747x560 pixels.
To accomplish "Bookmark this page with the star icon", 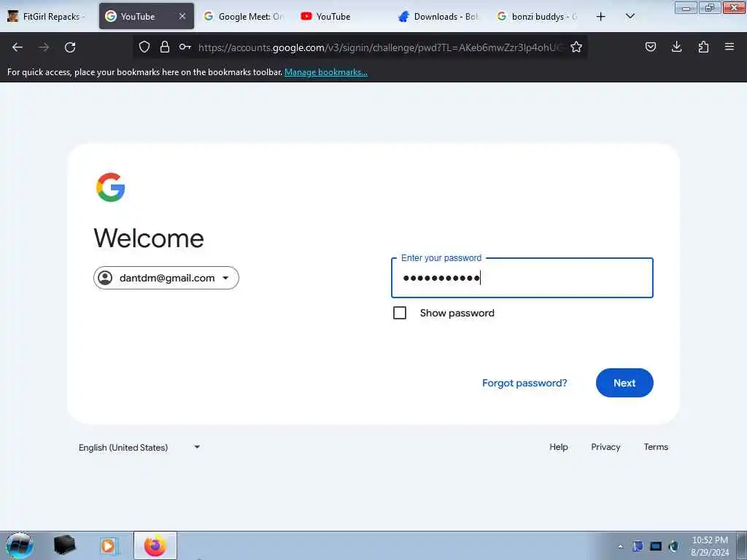I will (576, 47).
